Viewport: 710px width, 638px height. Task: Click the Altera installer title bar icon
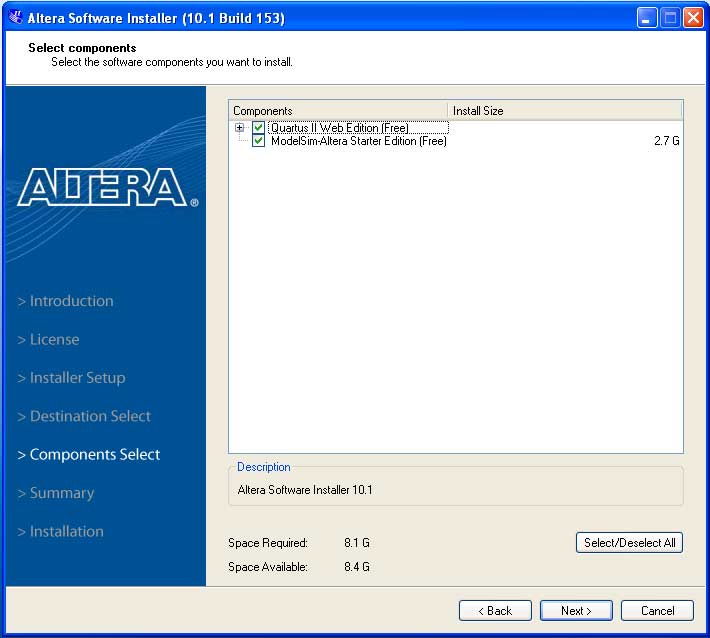[x=15, y=18]
